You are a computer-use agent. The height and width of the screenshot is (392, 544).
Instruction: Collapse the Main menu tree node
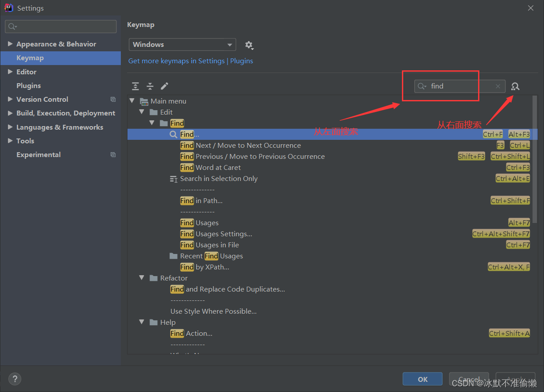click(132, 101)
